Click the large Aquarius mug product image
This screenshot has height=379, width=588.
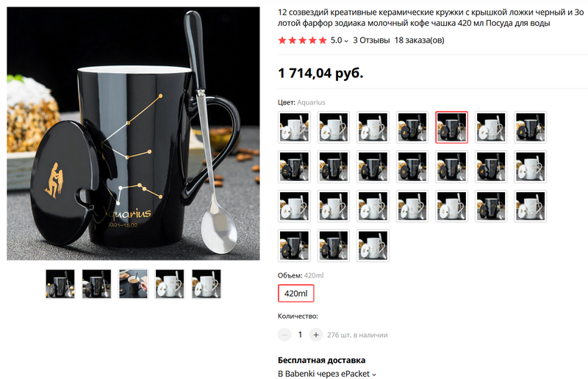(x=133, y=133)
